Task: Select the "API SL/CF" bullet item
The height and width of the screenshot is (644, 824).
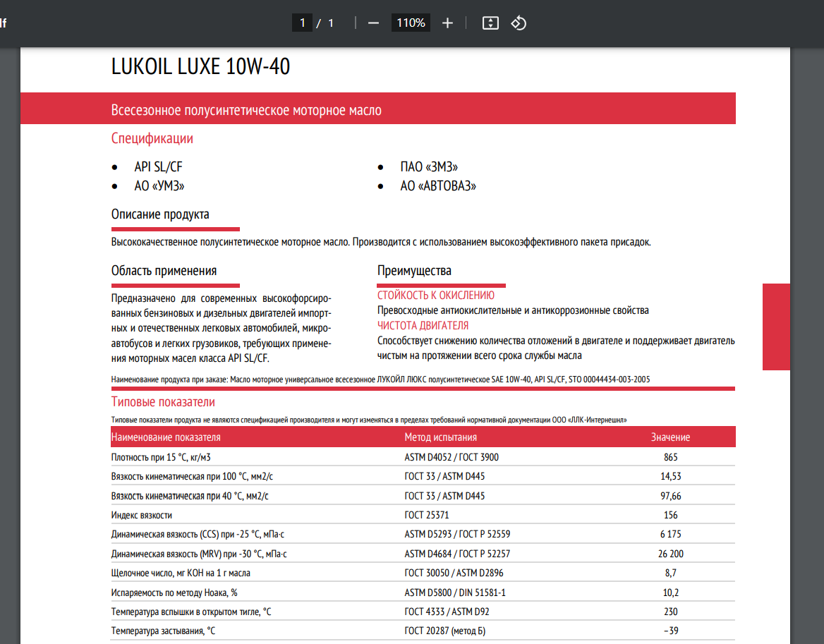Action: coord(158,167)
